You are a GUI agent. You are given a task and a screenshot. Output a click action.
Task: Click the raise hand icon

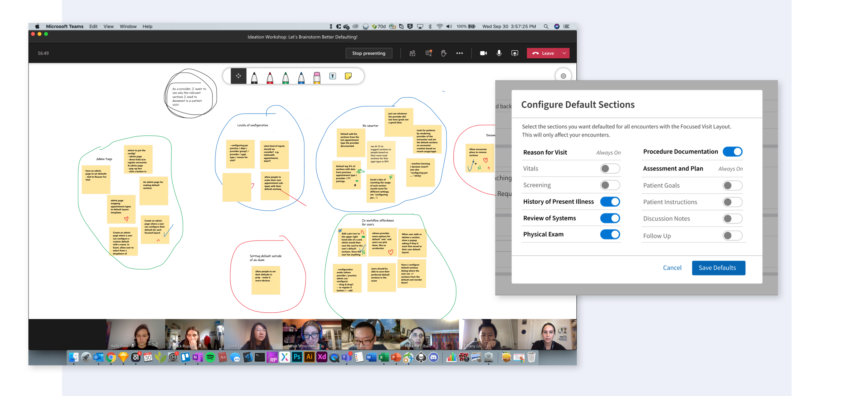point(444,53)
